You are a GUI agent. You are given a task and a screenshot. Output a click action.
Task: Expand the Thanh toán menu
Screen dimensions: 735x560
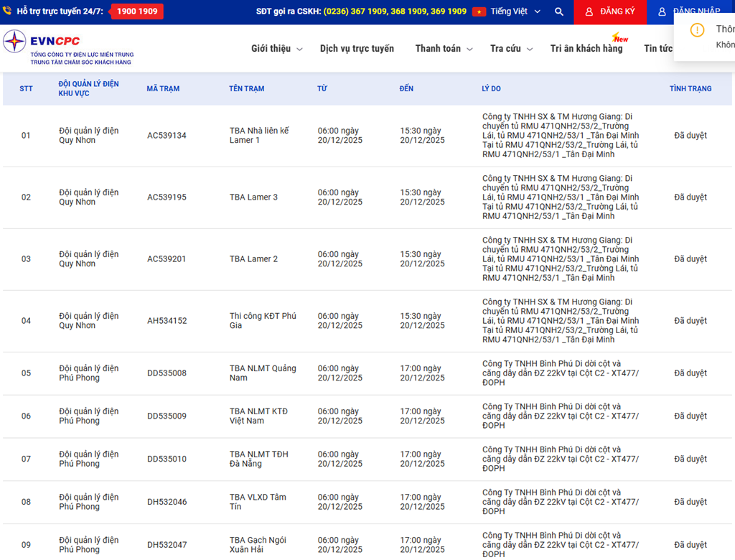[444, 49]
